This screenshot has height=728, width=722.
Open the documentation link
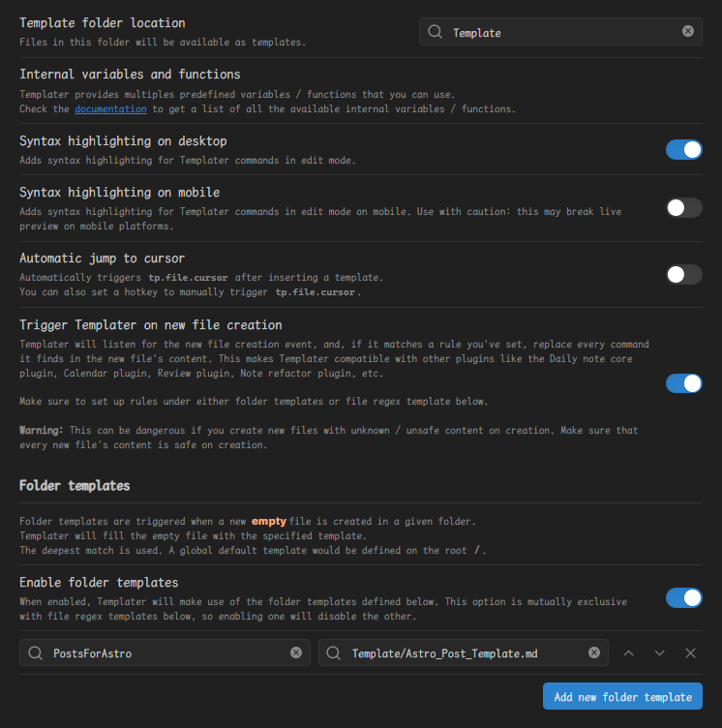click(110, 109)
